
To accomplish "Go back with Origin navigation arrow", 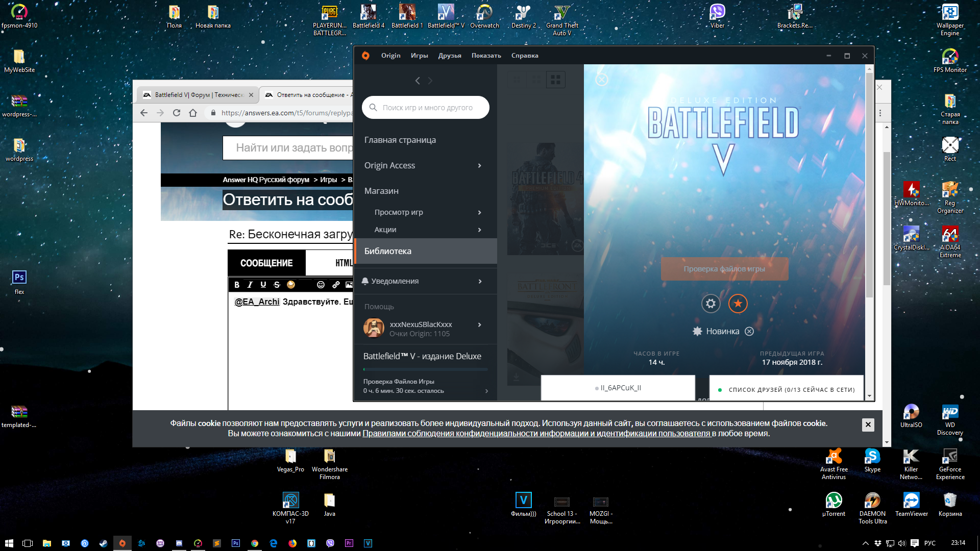I will (x=418, y=81).
